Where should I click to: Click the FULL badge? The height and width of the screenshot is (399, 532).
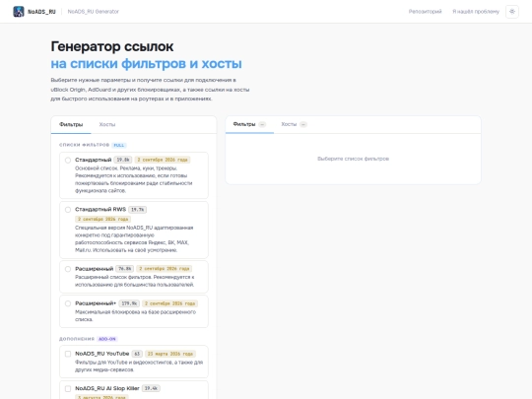(x=119, y=145)
